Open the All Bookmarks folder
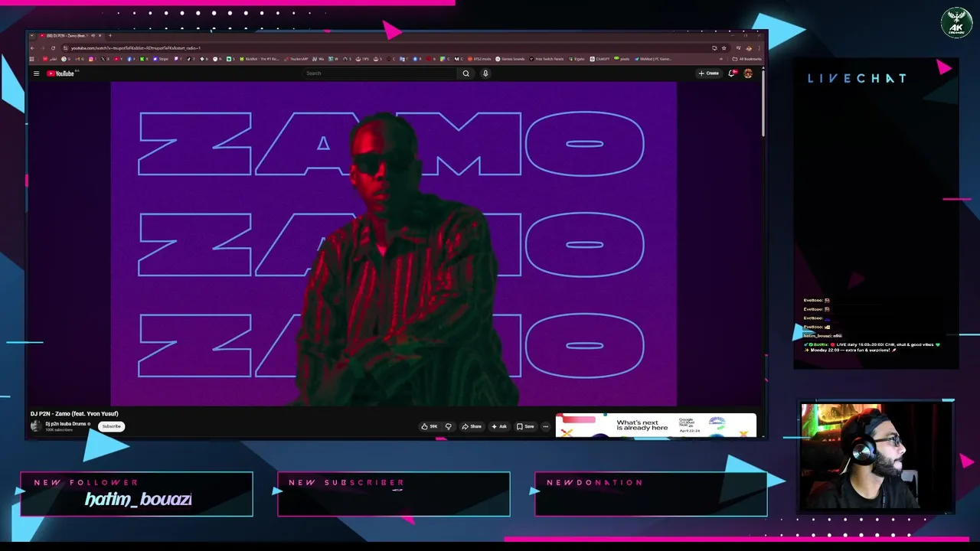Screen dimensions: 980x551 (x=747, y=59)
